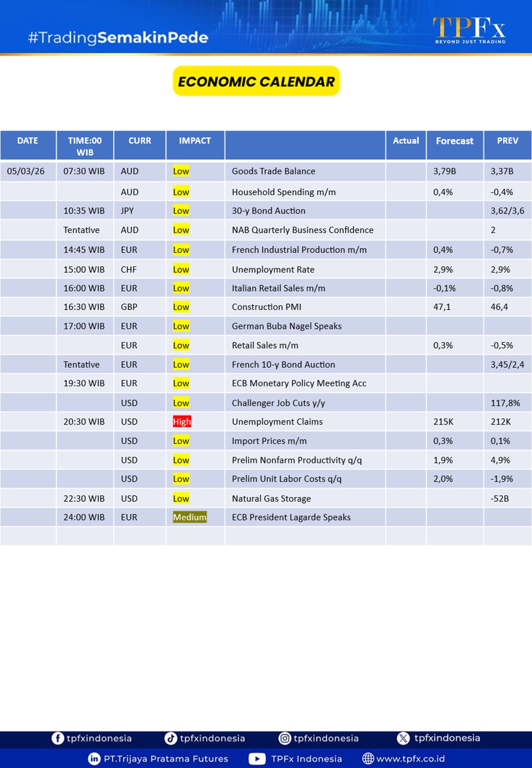The image size is (532, 768).
Task: Click the PREV column header
Action: pyautogui.click(x=507, y=141)
